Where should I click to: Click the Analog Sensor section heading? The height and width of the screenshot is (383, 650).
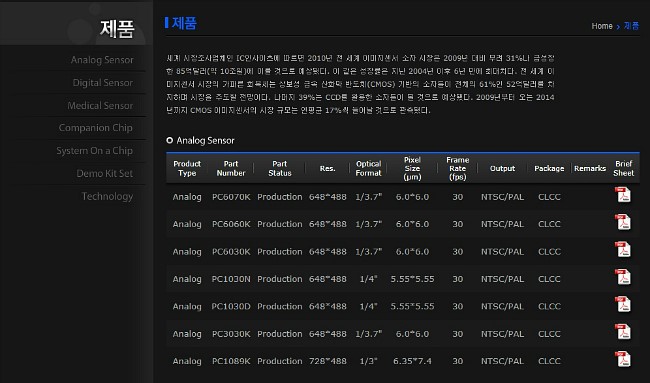pos(205,141)
